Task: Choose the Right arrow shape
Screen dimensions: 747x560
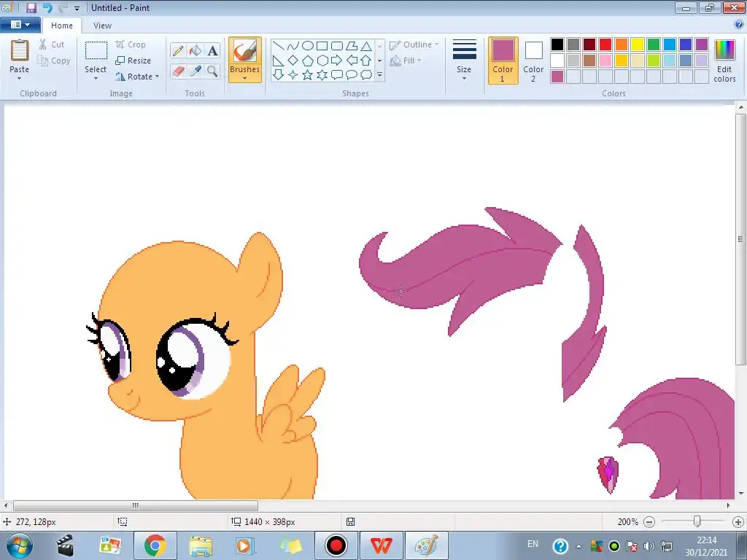Action: (x=337, y=61)
